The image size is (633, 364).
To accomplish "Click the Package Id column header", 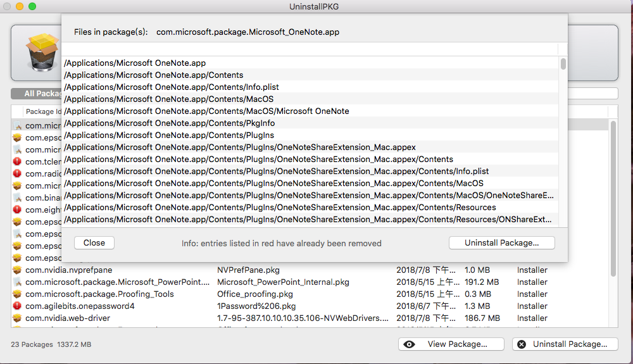I will pyautogui.click(x=43, y=111).
